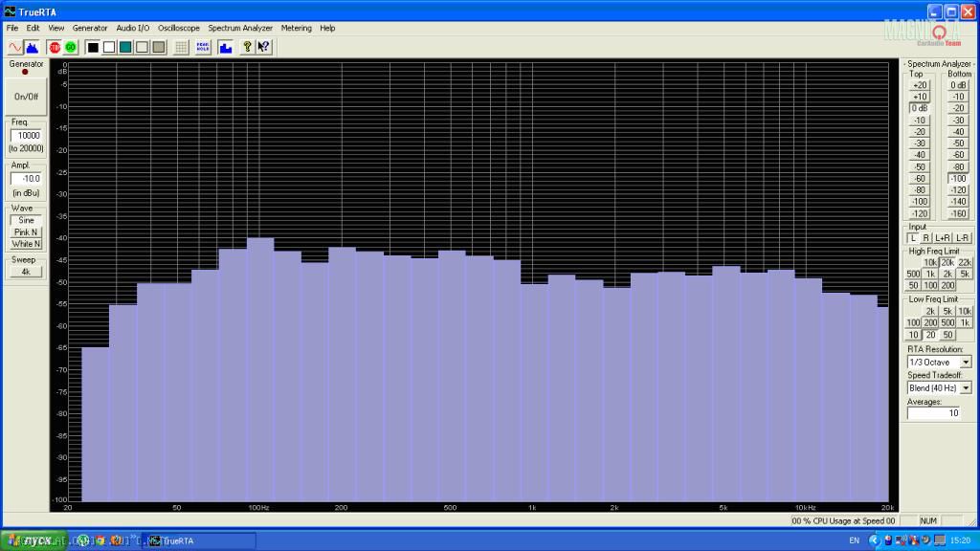Choose 22k High Freq Limit

(965, 262)
